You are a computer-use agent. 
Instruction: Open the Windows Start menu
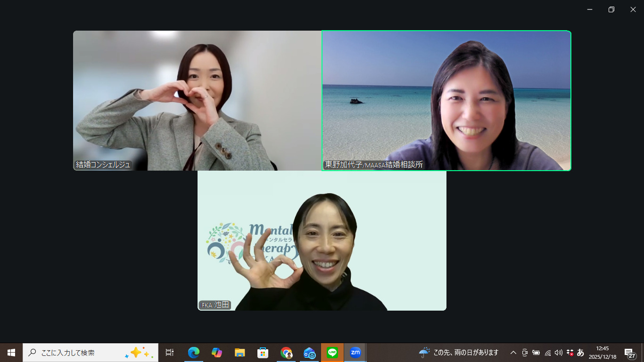[11, 353]
